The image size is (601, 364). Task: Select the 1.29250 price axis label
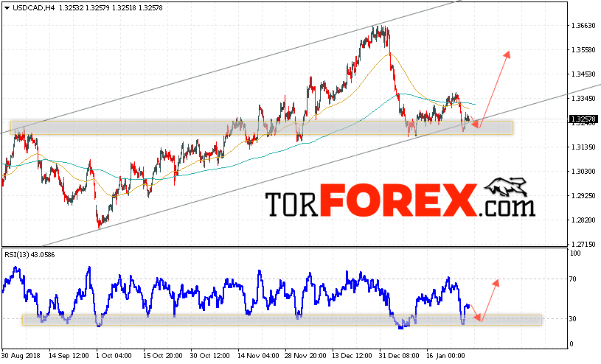[583, 195]
